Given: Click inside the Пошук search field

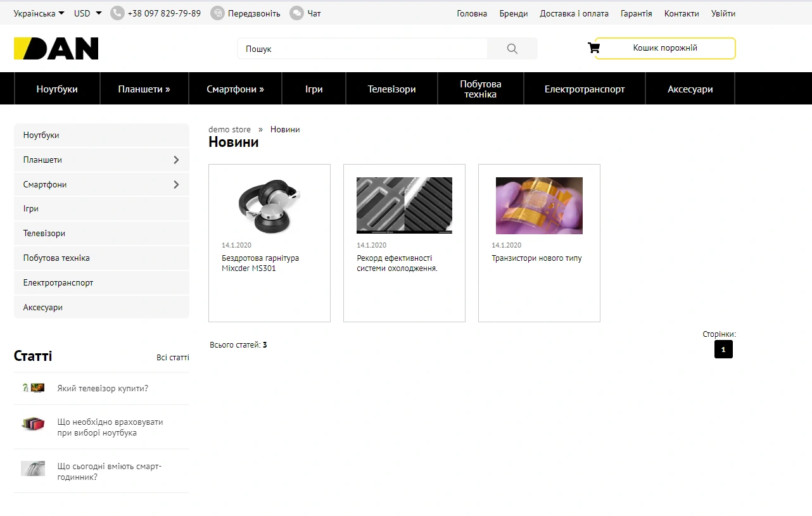Looking at the screenshot, I should click(362, 49).
